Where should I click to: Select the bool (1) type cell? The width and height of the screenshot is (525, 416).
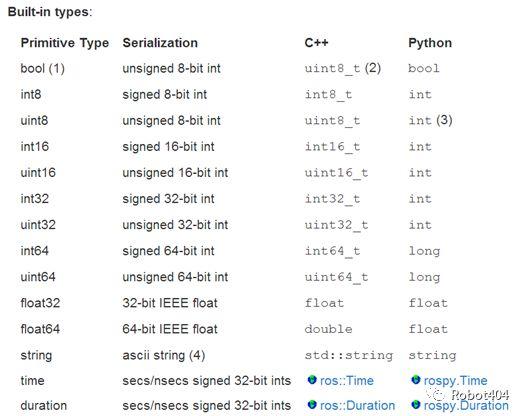43,69
